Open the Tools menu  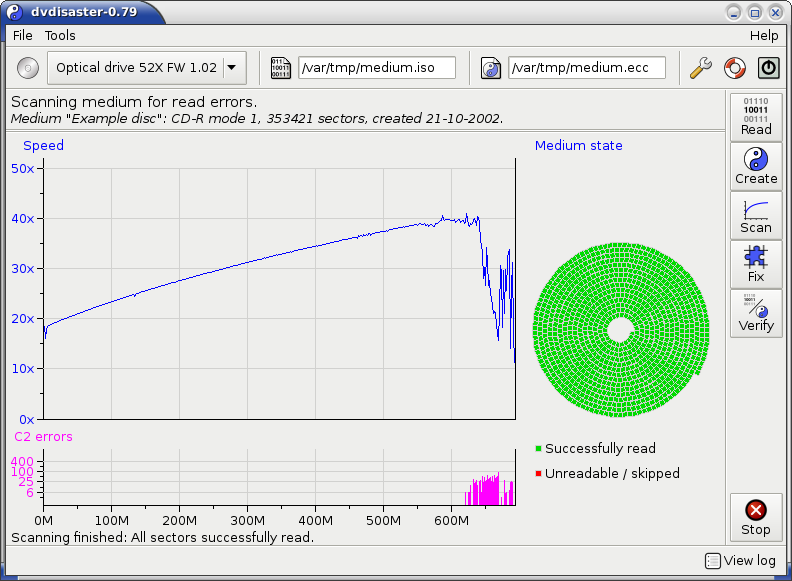(x=60, y=35)
